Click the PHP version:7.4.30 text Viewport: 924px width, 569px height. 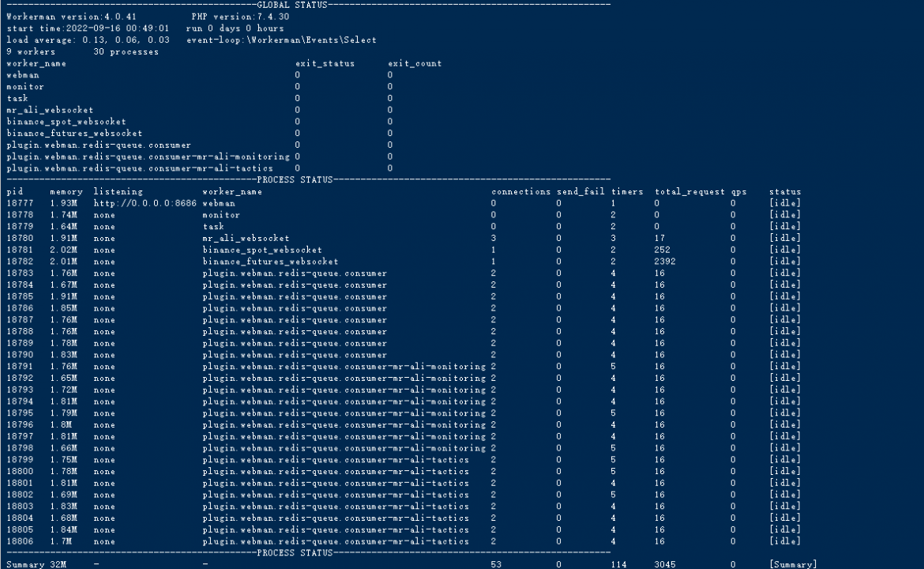(x=240, y=17)
